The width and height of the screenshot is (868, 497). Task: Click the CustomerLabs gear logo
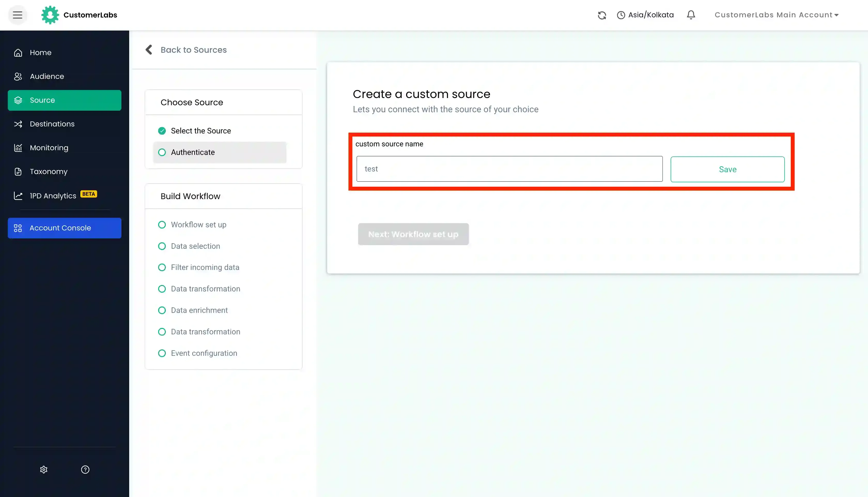tap(50, 15)
